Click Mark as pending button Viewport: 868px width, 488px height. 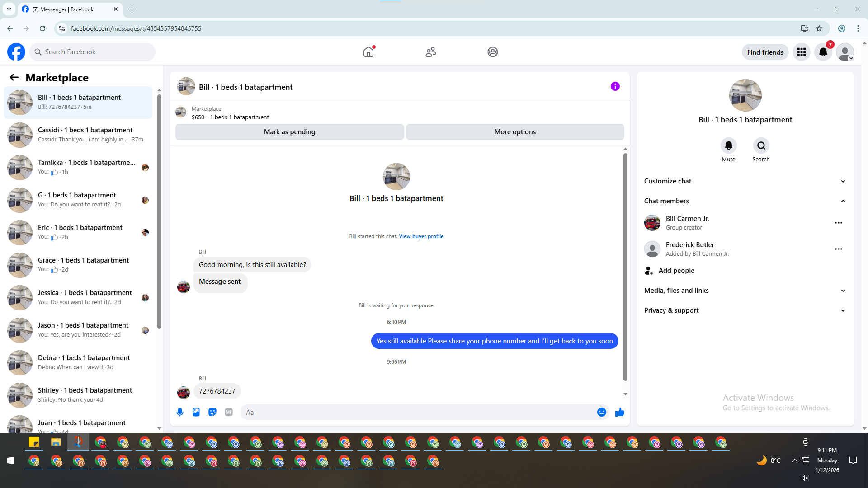pyautogui.click(x=289, y=132)
